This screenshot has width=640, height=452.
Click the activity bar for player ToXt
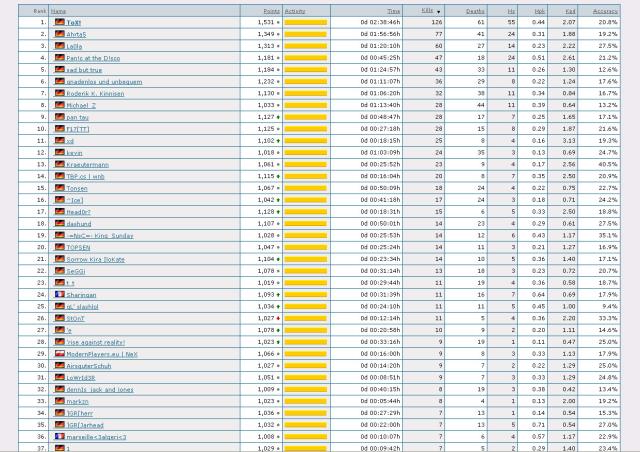(305, 21)
